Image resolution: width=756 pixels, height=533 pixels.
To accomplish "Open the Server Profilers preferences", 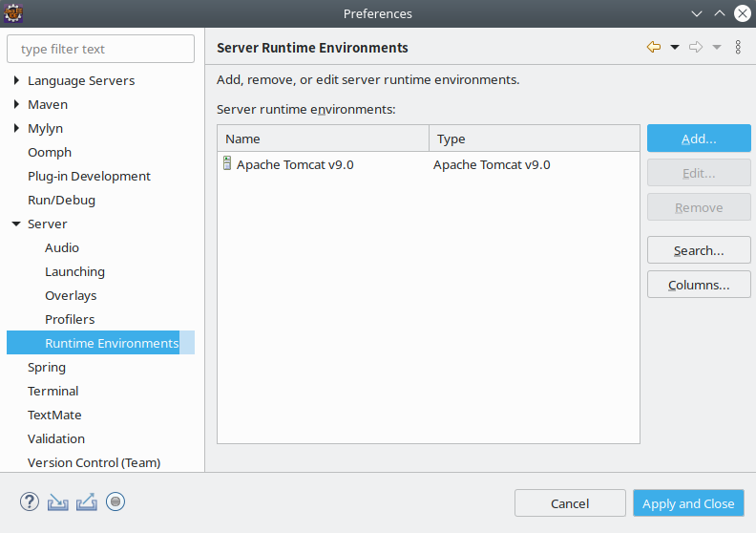I will pyautogui.click(x=70, y=319).
